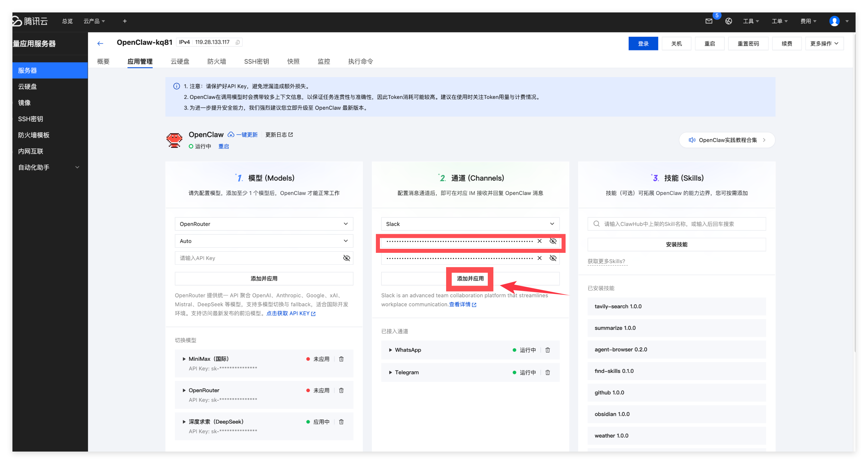Switch to the 防火墙 tab
The width and height of the screenshot is (868, 464).
tap(217, 61)
